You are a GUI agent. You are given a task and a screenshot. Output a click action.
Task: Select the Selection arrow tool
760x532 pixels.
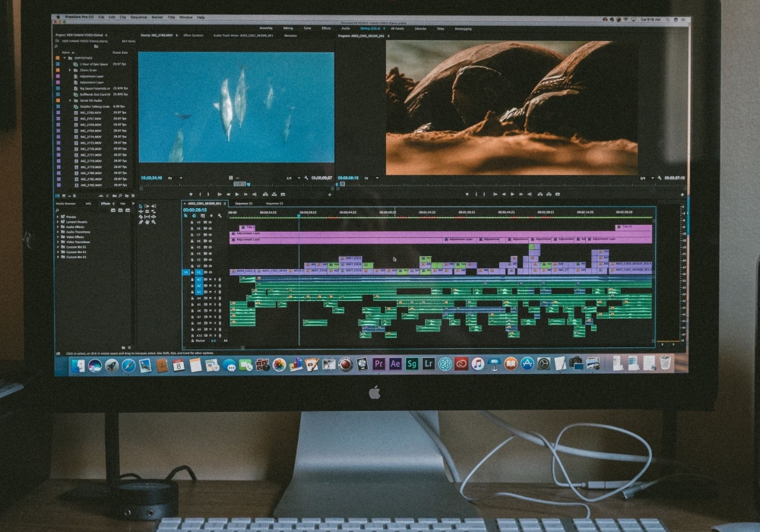[x=141, y=206]
